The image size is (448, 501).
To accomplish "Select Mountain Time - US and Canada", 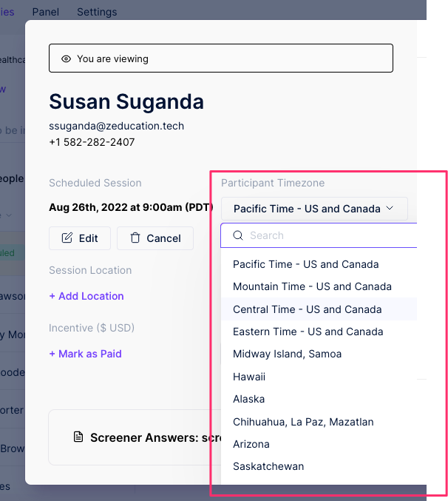I will [312, 286].
